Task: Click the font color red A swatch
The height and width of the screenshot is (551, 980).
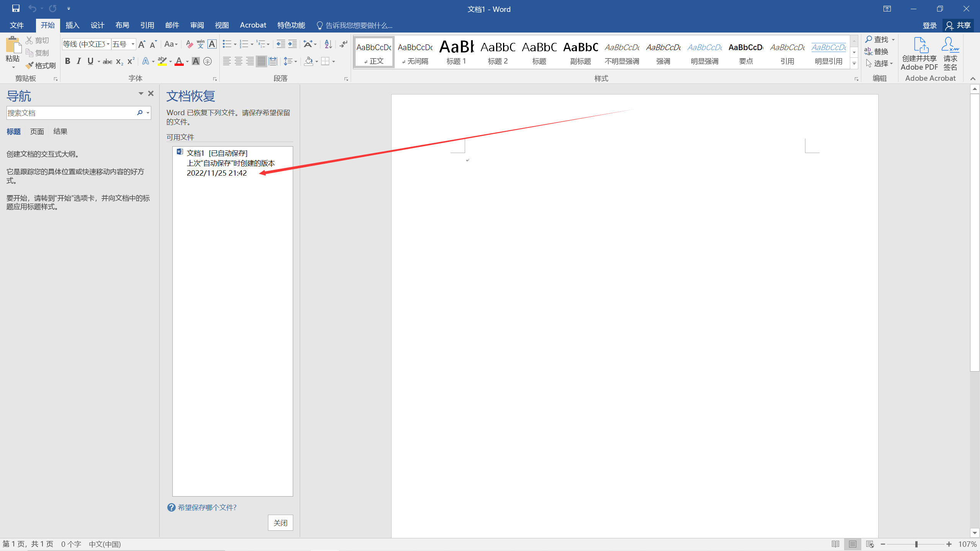Action: coord(179,61)
